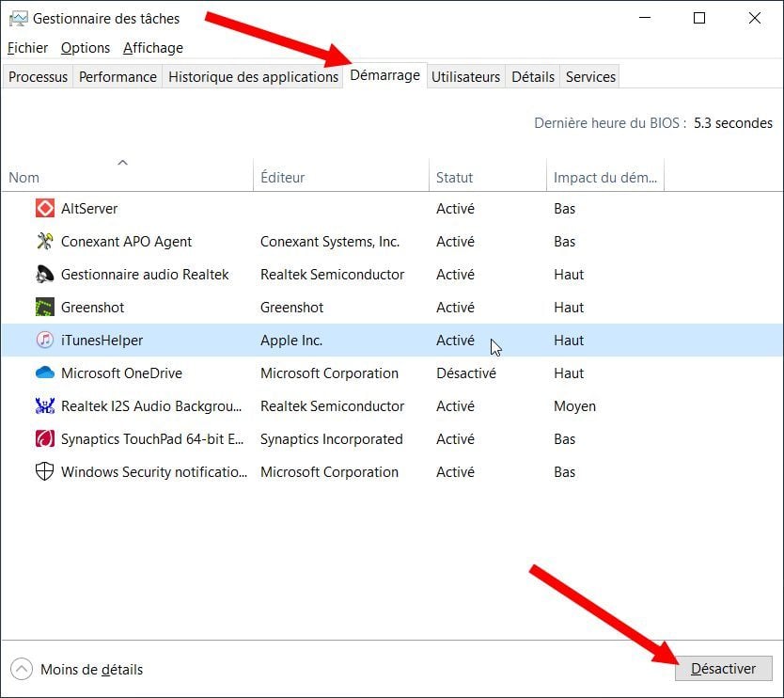This screenshot has width=784, height=698.
Task: Click the Synaptics Incorporated publisher cell
Action: [332, 439]
